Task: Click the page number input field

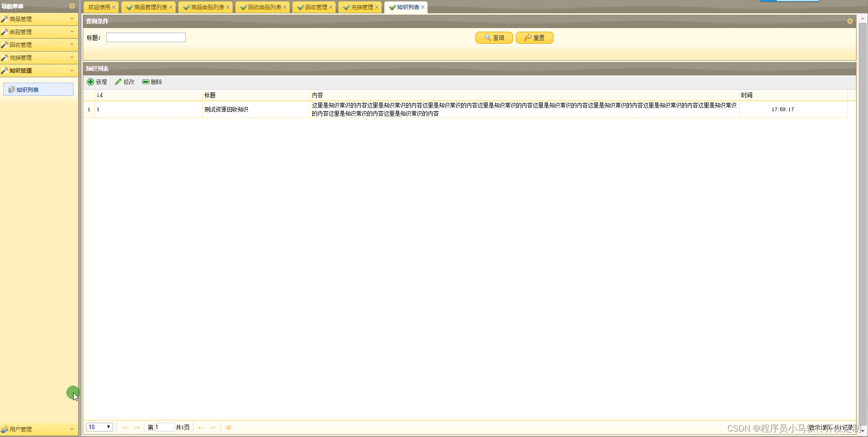Action: (x=165, y=427)
